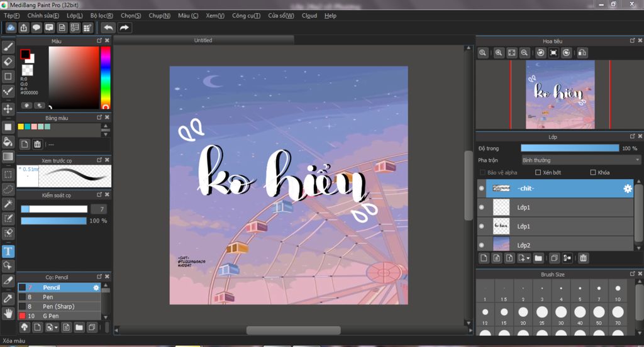Delete the palette color with trash icon
This screenshot has height=347, width=644.
click(x=37, y=144)
